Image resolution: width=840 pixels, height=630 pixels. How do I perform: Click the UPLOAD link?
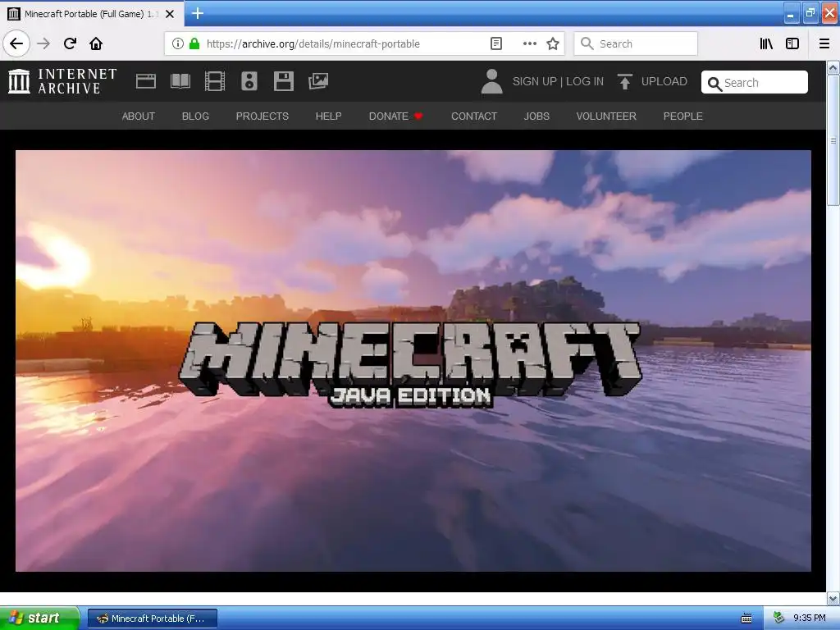coord(664,81)
